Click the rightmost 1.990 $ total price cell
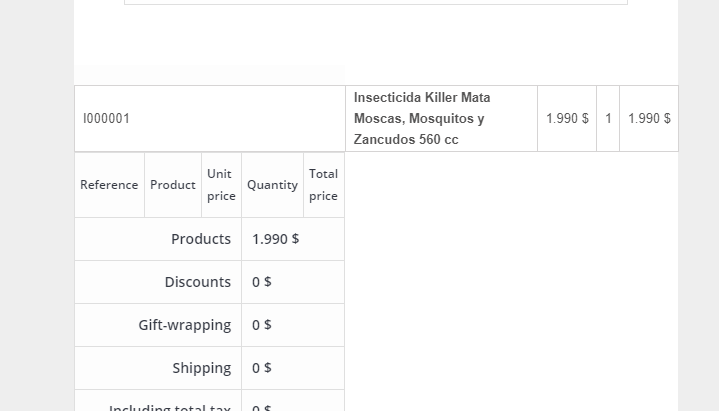This screenshot has width=719, height=411. pos(649,118)
